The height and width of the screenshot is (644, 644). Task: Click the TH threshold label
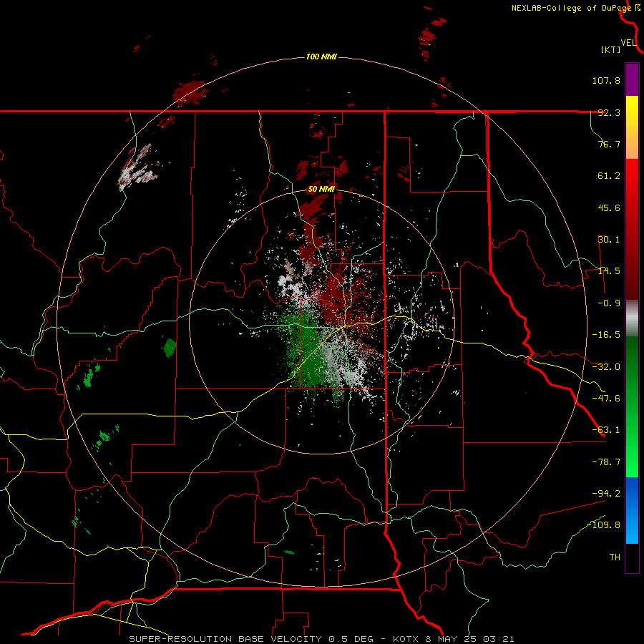click(615, 557)
